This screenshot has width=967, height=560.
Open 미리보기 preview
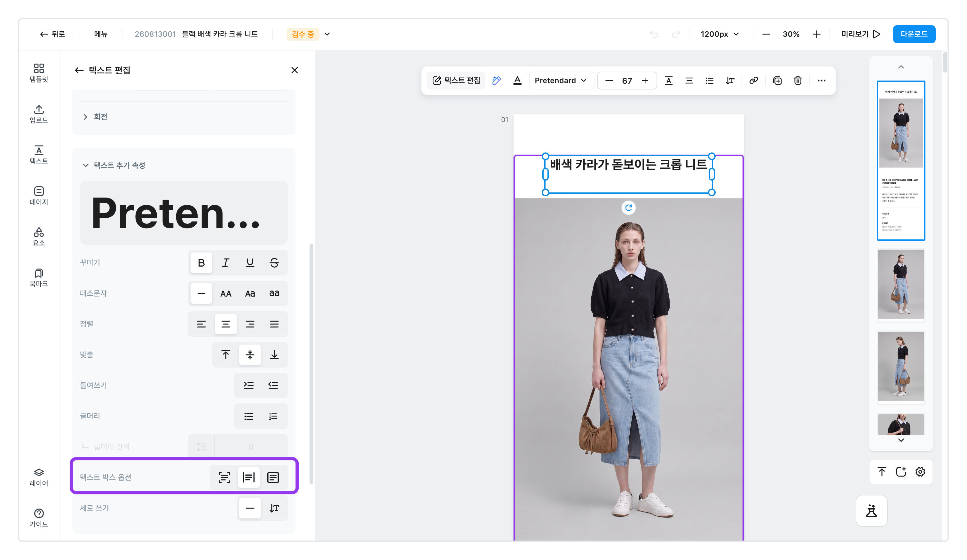click(x=861, y=34)
